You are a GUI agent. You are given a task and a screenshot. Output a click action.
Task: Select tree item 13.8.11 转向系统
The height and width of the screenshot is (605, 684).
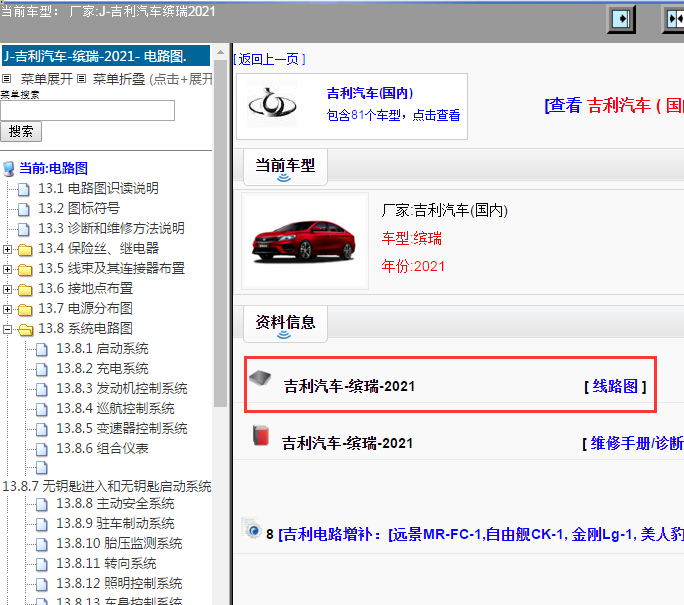coord(106,564)
